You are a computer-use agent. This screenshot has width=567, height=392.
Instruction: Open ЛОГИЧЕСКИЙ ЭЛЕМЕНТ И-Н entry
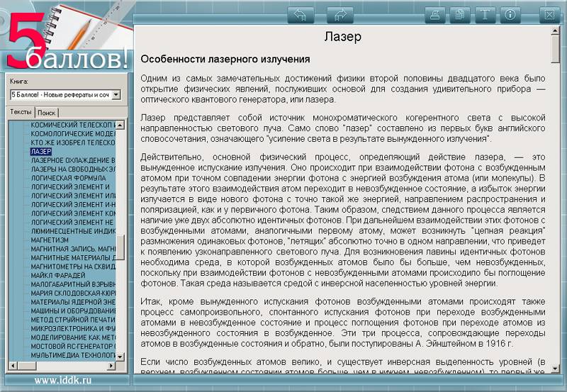click(x=73, y=204)
